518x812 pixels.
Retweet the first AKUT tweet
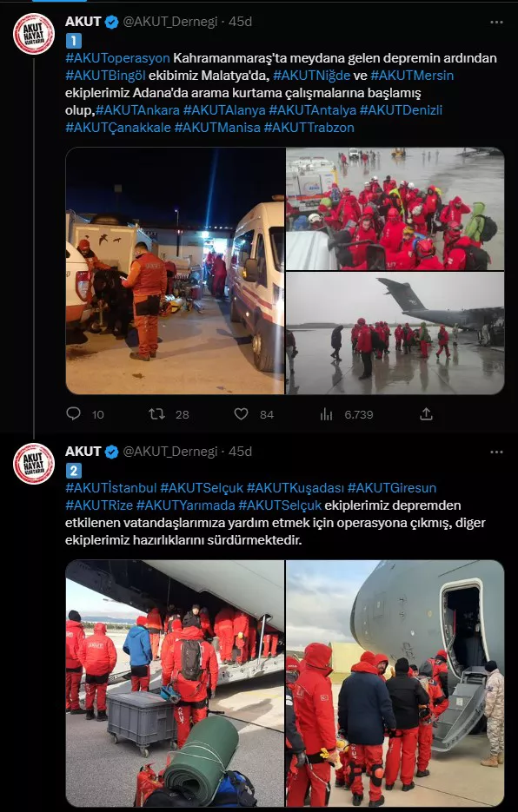coord(156,413)
